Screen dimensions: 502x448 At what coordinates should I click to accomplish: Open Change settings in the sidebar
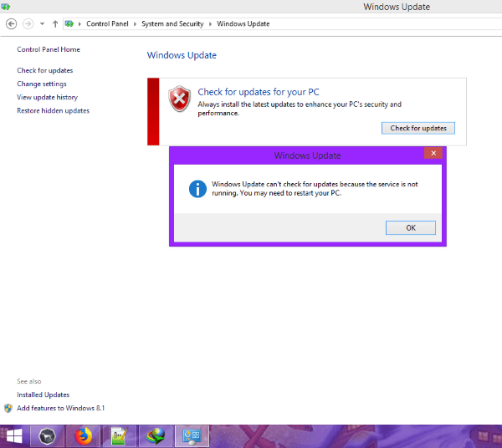click(x=42, y=84)
